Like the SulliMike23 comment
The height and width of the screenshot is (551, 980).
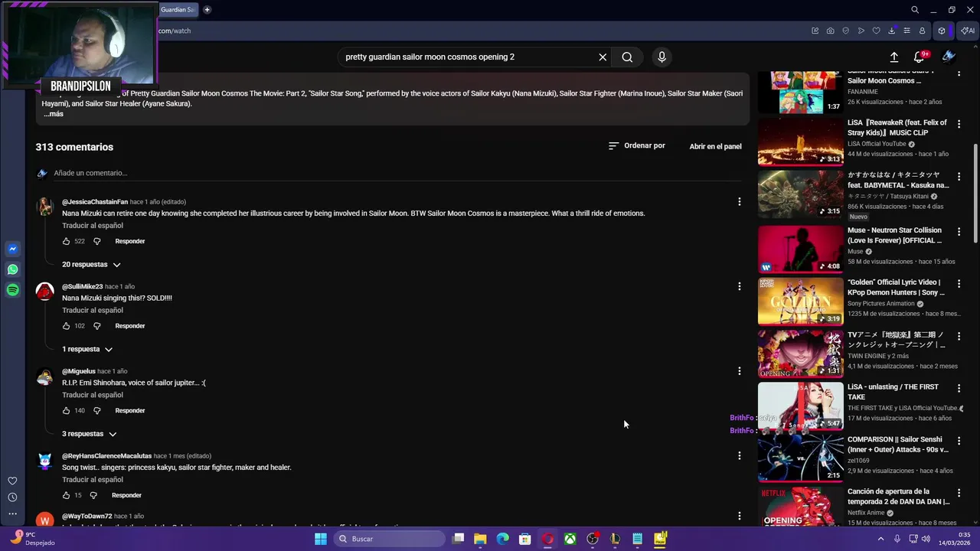coord(67,326)
